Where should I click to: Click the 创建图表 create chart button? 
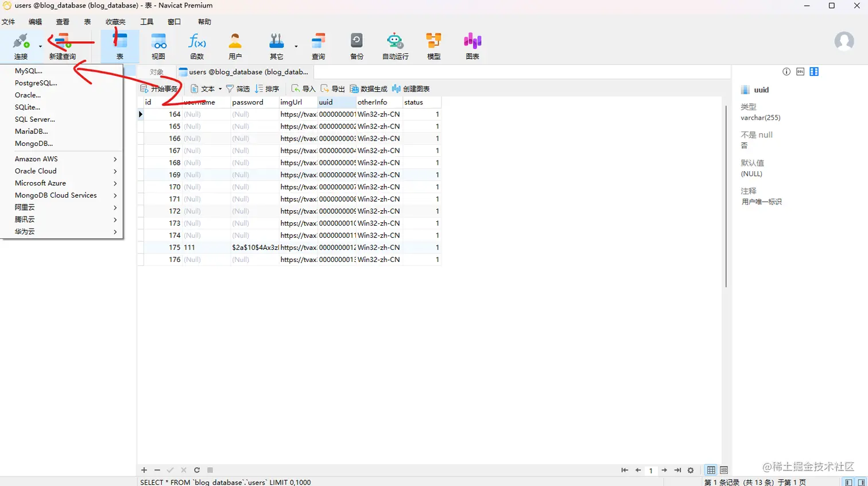[410, 88]
